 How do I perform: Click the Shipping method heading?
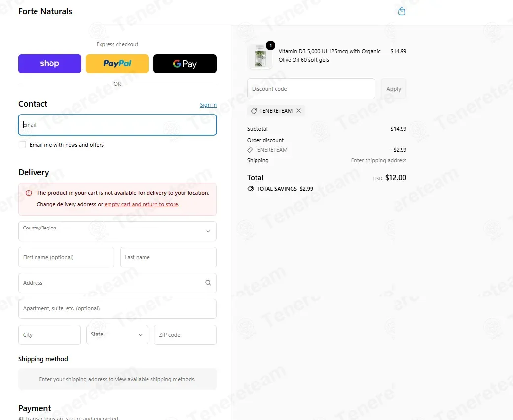pos(43,359)
